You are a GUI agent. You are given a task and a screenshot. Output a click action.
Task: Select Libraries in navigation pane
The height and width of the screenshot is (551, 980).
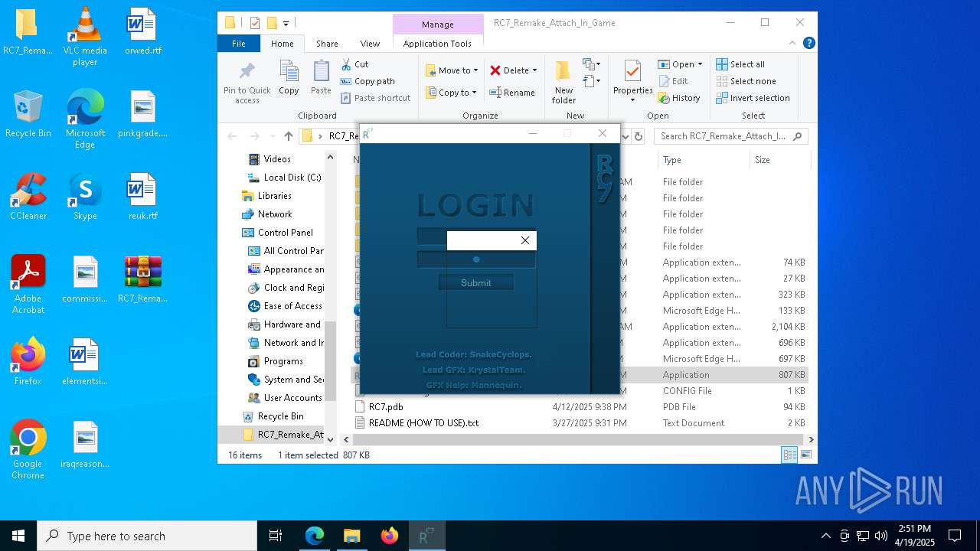click(x=266, y=195)
